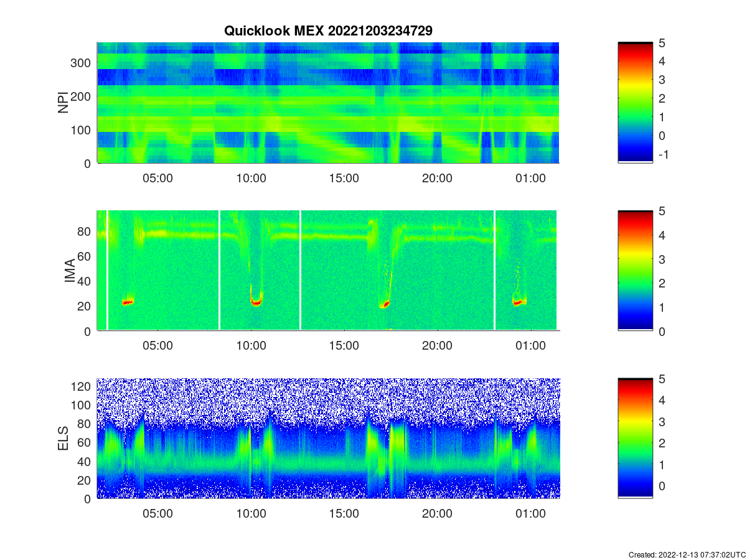Click the 15:00 tick under NPI plot
The image size is (747, 560).
344,177
